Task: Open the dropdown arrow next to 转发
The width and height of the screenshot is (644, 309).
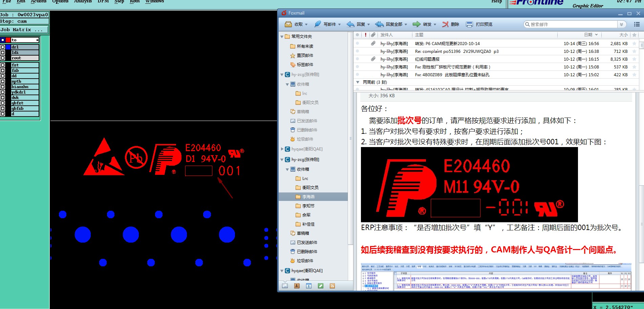Action: (435, 24)
